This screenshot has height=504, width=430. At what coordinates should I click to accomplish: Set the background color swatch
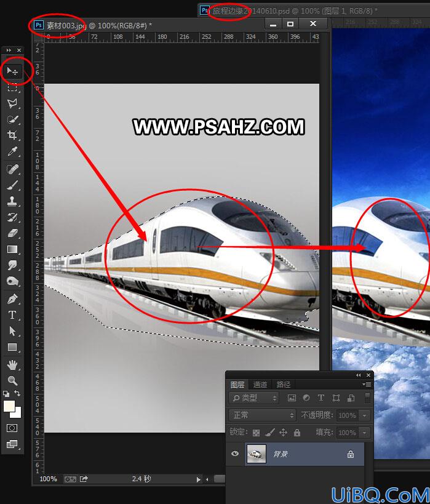click(x=17, y=414)
